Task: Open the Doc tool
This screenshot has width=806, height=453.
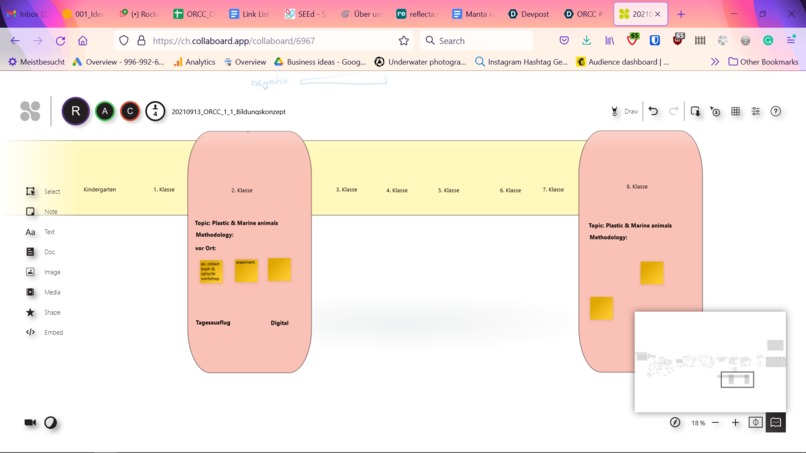Action: (x=40, y=252)
